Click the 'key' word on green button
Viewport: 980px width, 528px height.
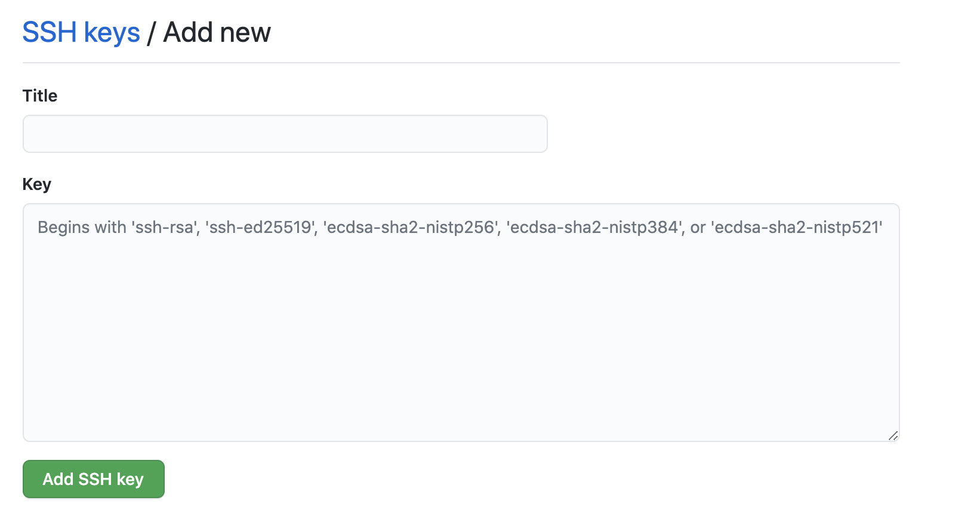(x=130, y=479)
